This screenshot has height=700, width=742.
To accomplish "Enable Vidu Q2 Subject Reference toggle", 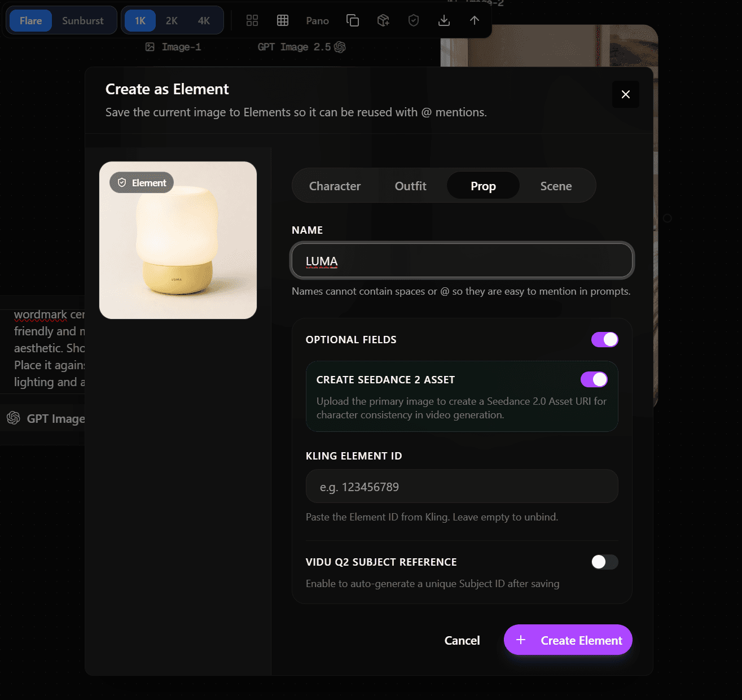I will coord(605,562).
